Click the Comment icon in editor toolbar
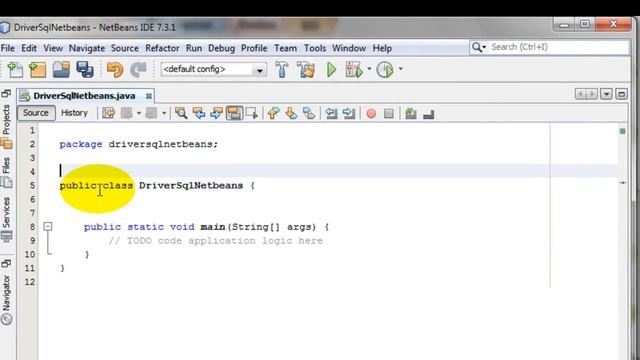This screenshot has width=640, height=360. click(x=411, y=113)
